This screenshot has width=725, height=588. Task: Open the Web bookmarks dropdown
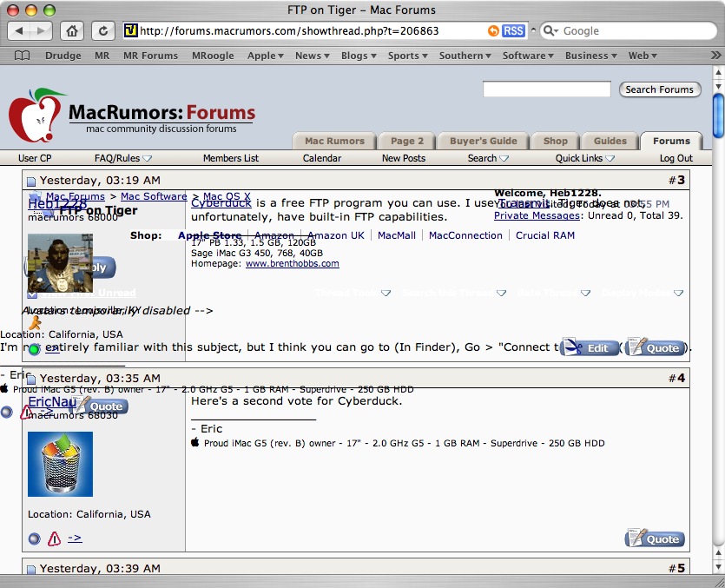coord(643,56)
